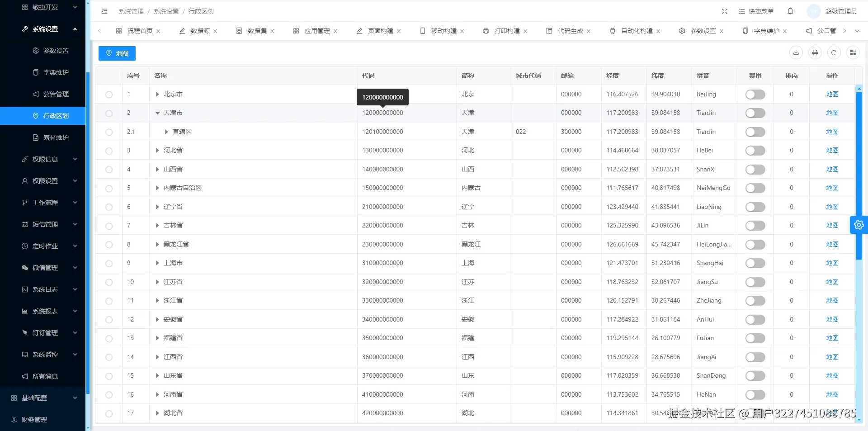The height and width of the screenshot is (431, 868).
Task: Open 字典维护 in the sidebar
Action: pos(43,72)
